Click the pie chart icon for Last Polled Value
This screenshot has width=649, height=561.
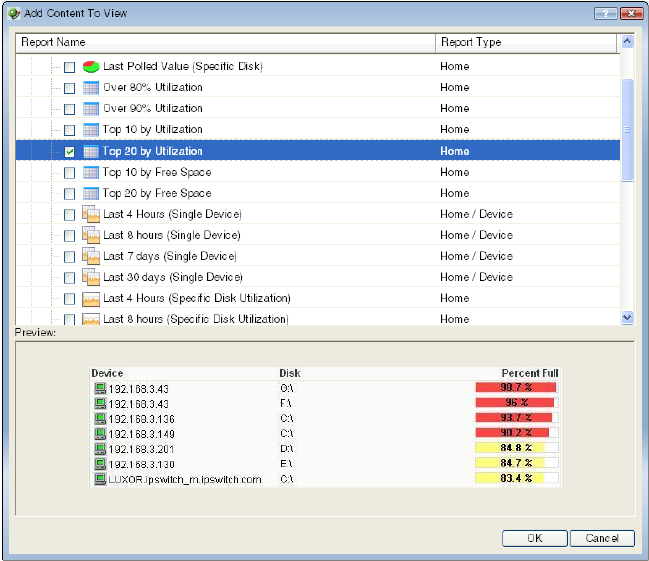tap(90, 66)
